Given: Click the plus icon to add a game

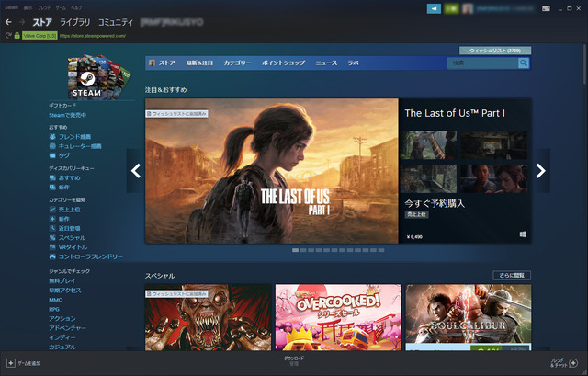Looking at the screenshot, I should click(x=11, y=363).
